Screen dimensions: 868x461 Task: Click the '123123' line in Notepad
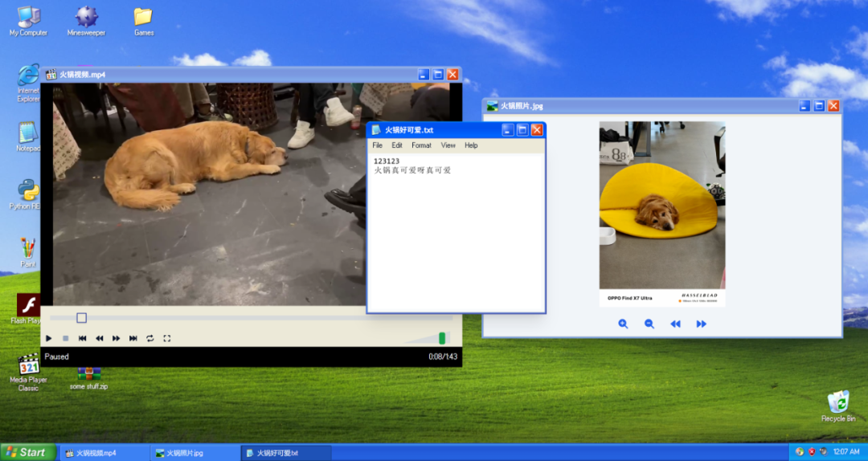(x=387, y=161)
